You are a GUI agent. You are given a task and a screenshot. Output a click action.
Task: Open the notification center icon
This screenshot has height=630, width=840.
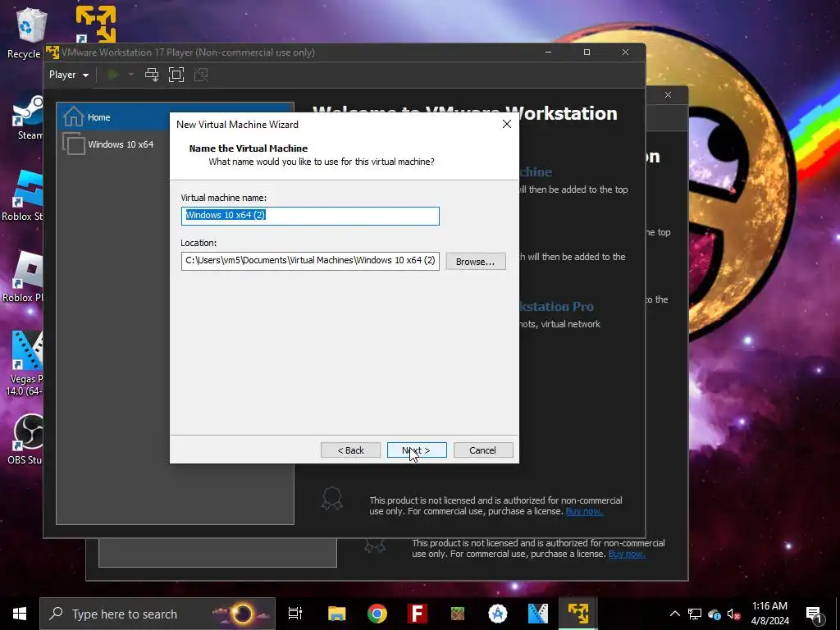(815, 614)
